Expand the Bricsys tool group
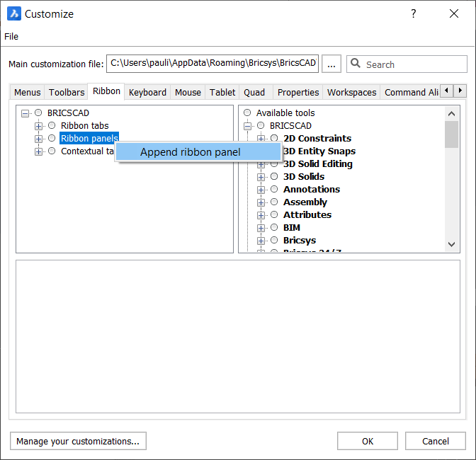This screenshot has height=460, width=476. pyautogui.click(x=261, y=241)
